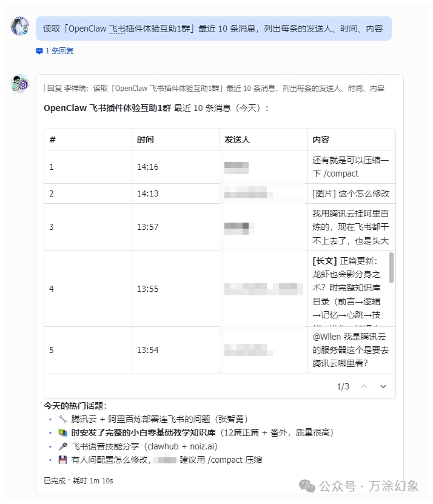Click the bold topic '时安发了完整的小白零基础教学知识库'
Image resolution: width=433 pixels, height=504 pixels.
click(x=143, y=432)
